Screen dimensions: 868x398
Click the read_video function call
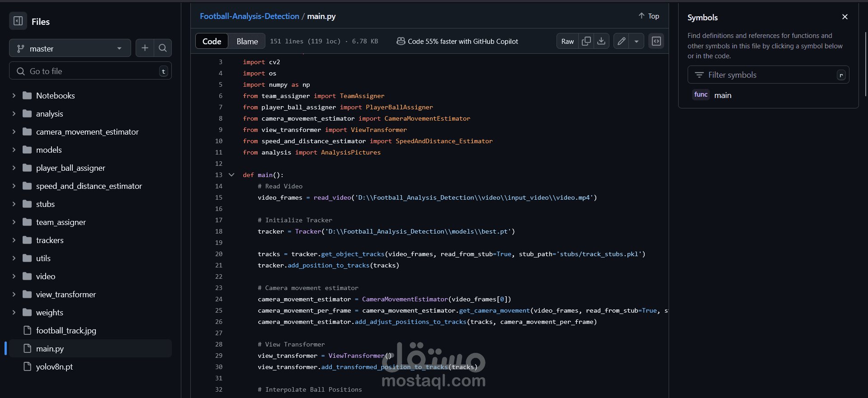pyautogui.click(x=332, y=197)
